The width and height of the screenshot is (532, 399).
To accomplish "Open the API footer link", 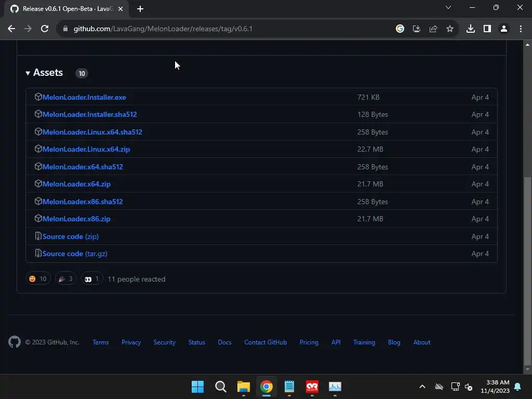I will [336, 342].
